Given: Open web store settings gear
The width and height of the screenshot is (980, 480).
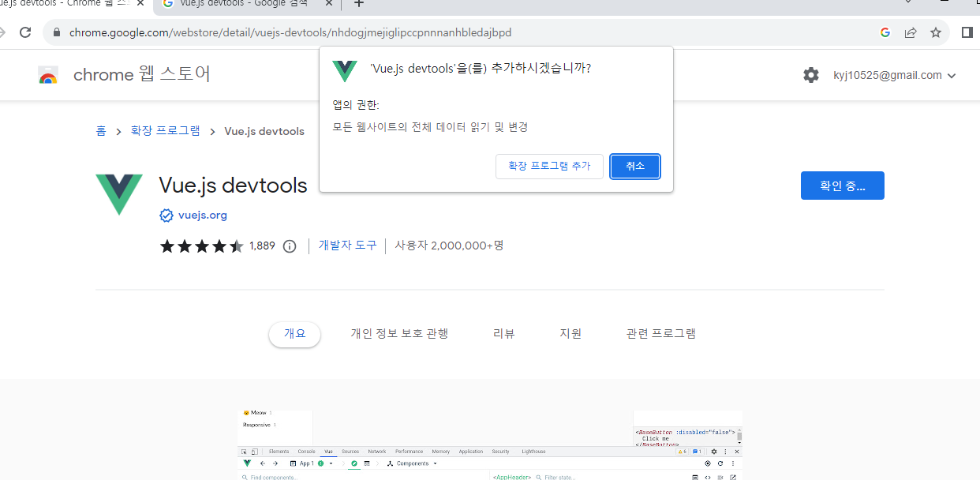Looking at the screenshot, I should 811,75.
